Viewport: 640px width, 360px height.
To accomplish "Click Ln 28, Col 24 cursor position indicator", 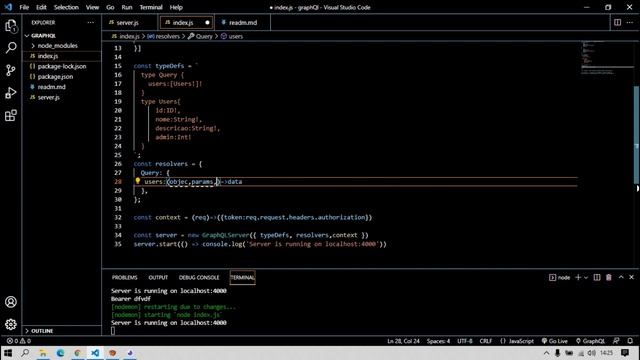I will [403, 341].
